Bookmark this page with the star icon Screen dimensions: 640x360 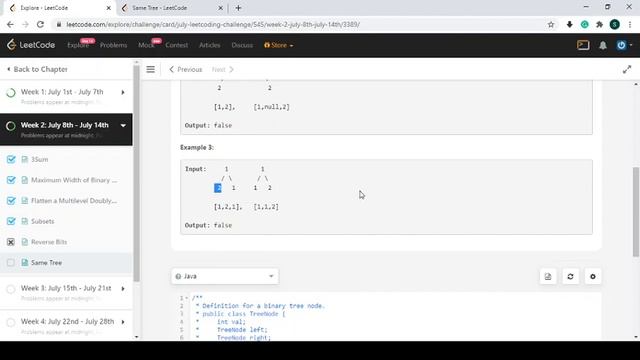(551, 24)
